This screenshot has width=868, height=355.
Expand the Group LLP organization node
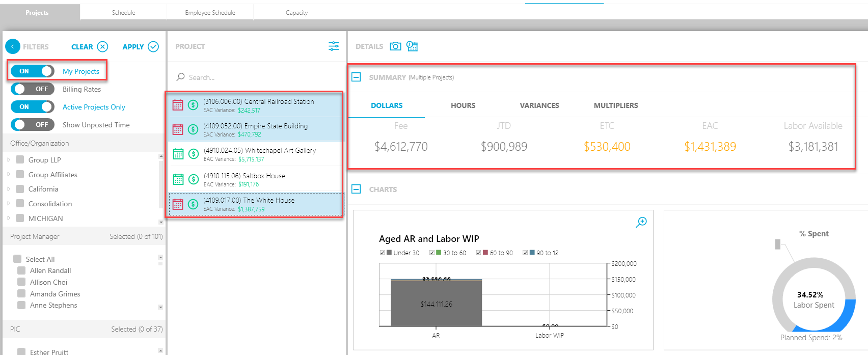tap(9, 160)
